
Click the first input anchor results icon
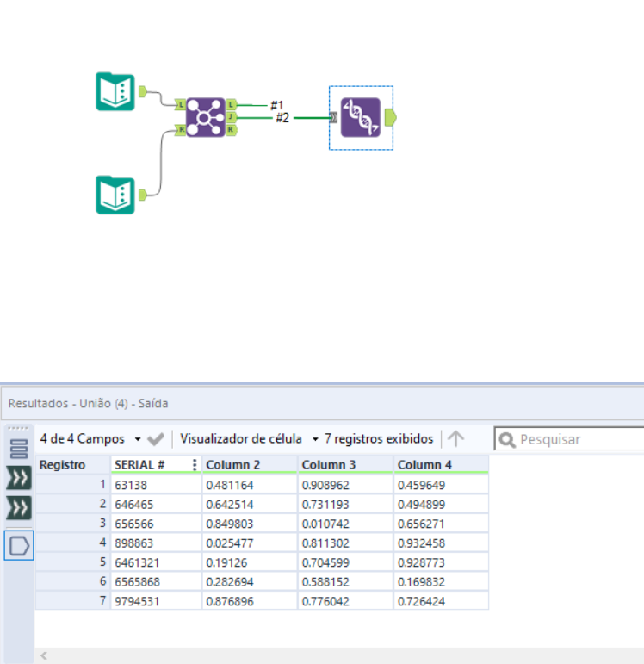pos(19,478)
